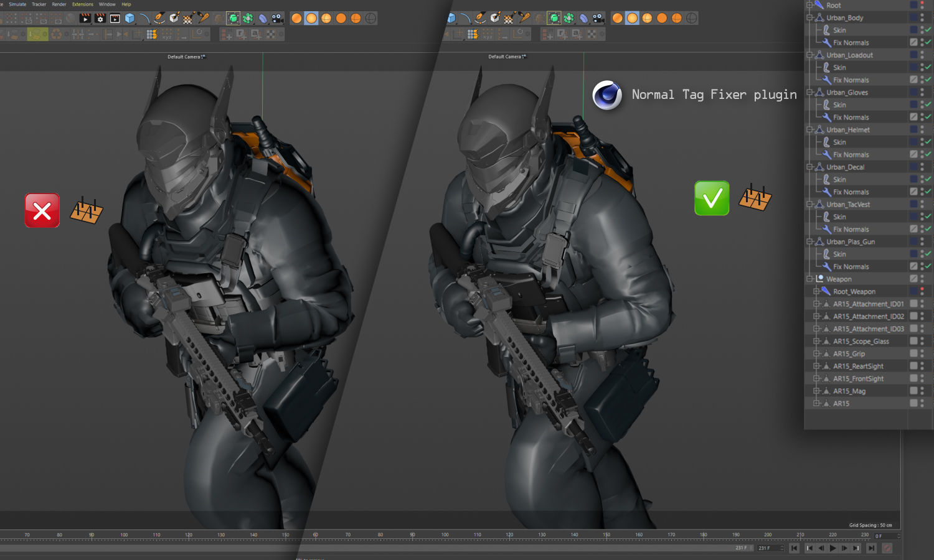Click record keyframe button
The height and width of the screenshot is (560, 934).
point(887,548)
